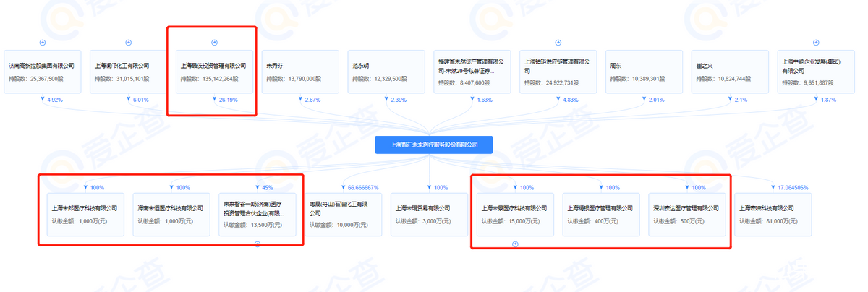Viewport: 868px width, 292px height.
Task: Open shareholder card 朱秀芬
Action: coord(300,71)
